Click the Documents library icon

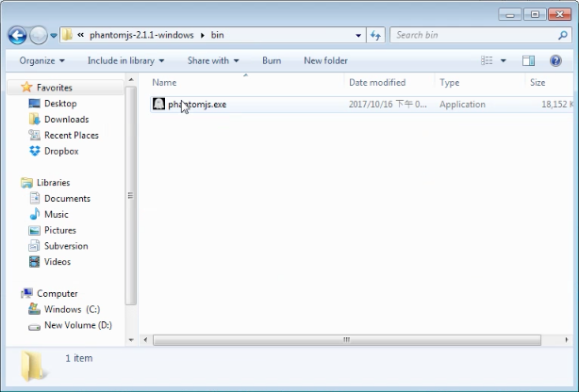[x=34, y=198]
